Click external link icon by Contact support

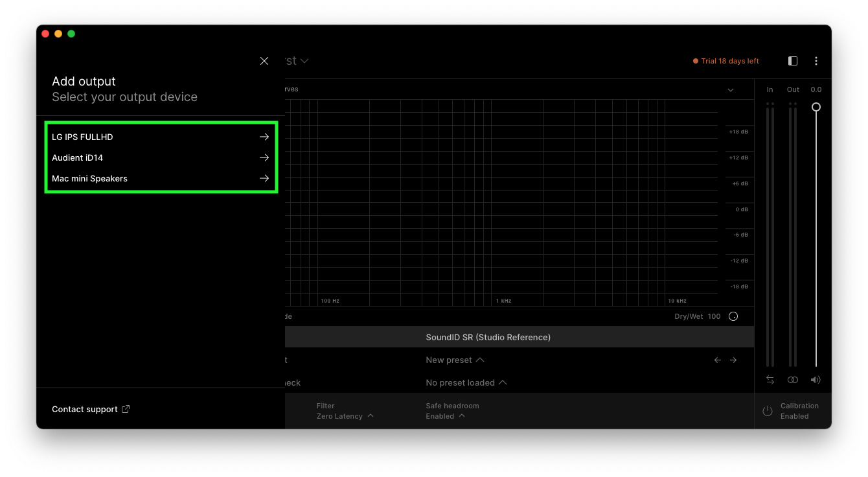pyautogui.click(x=126, y=409)
